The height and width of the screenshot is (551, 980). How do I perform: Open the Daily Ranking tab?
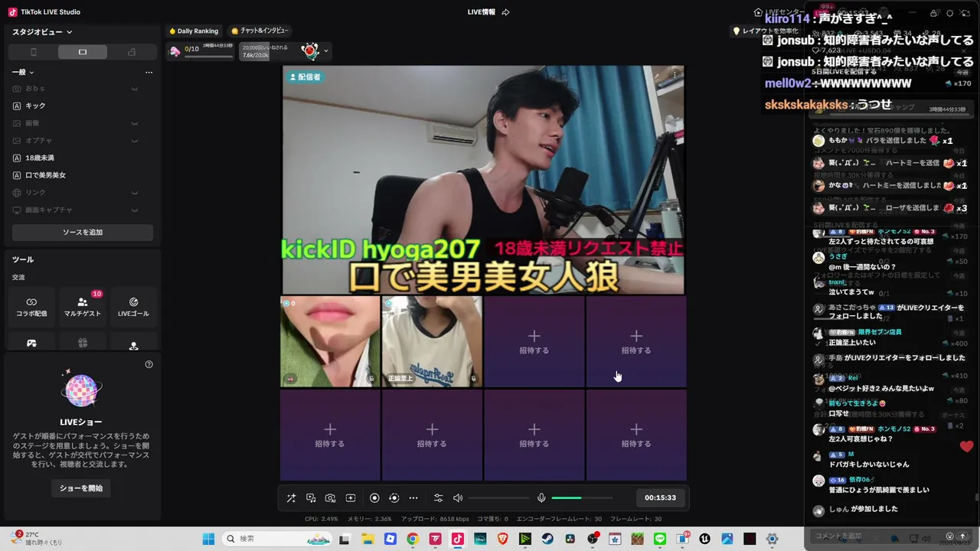pos(194,31)
